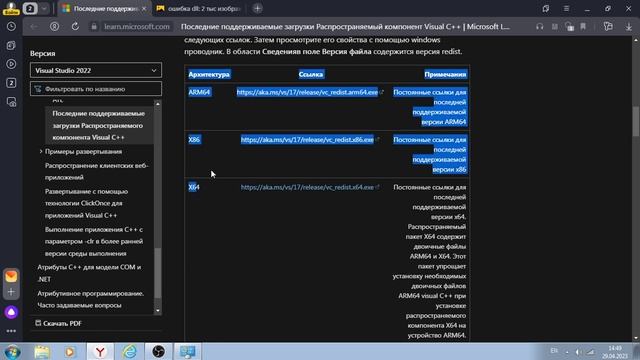Click the ARM64 architecture cell
Viewport: 640px width, 360px height.
199,92
